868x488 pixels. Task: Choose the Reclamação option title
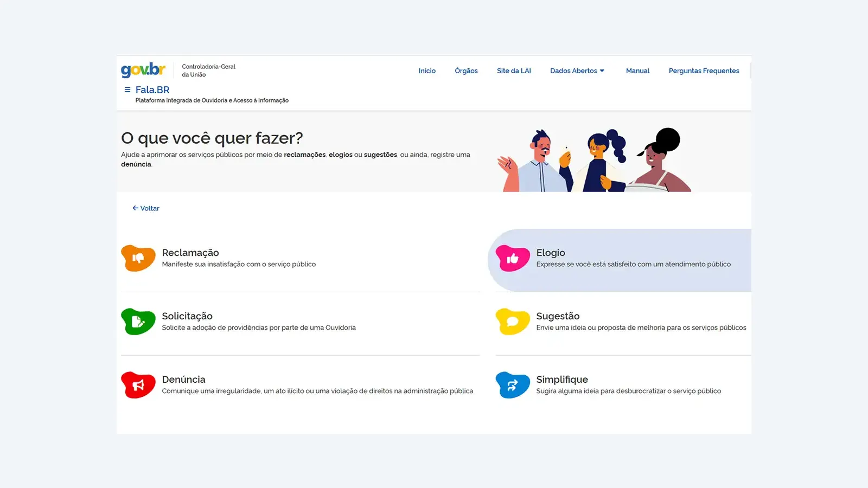(190, 253)
